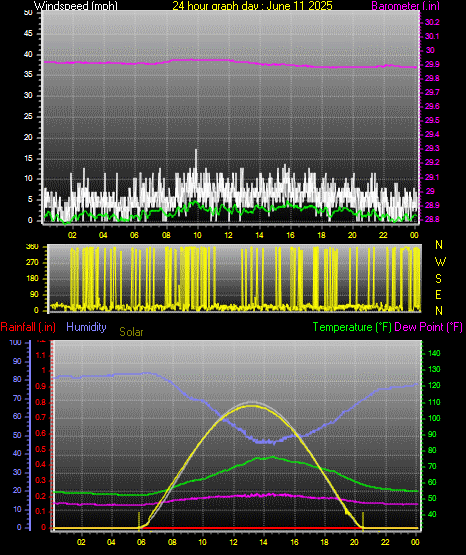Select the 24 hour graph day title
Screen dimensions: 466x555
(252, 5)
